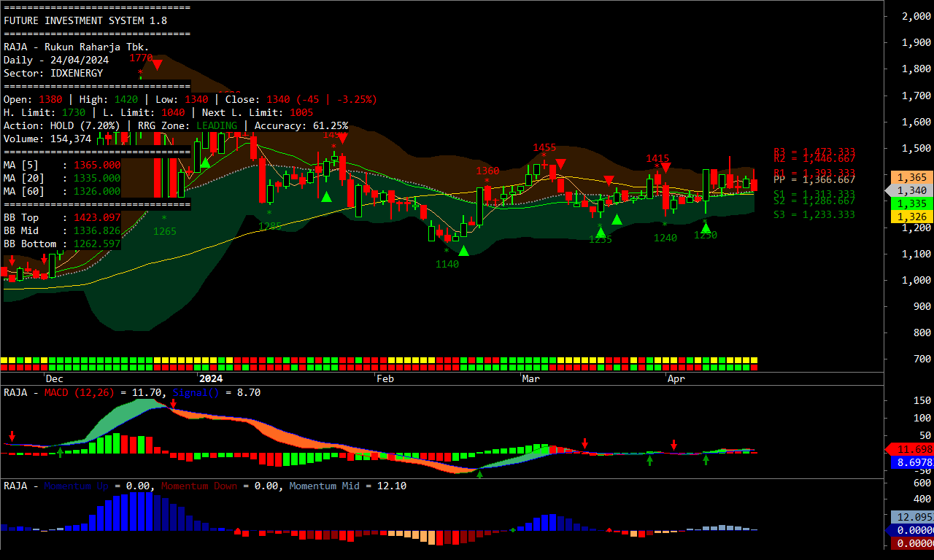Click the green buy triangle above 1250 label
Image resolution: width=934 pixels, height=560 pixels.
point(706,228)
